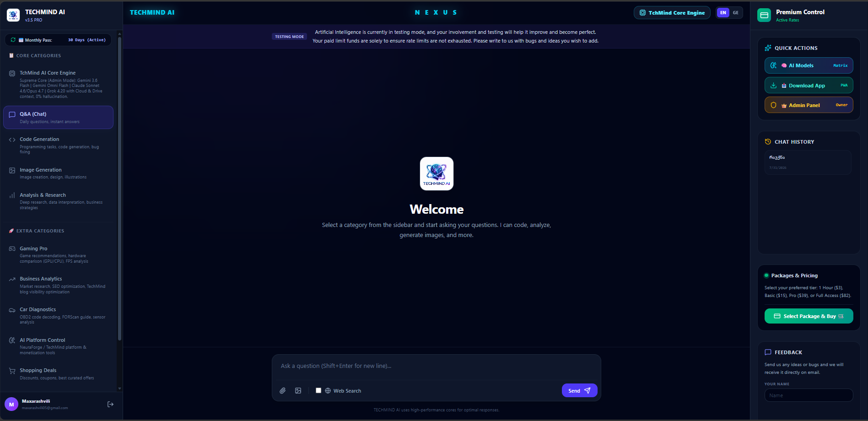
Task: Open Image Generation via its picture icon
Action: coord(12,170)
